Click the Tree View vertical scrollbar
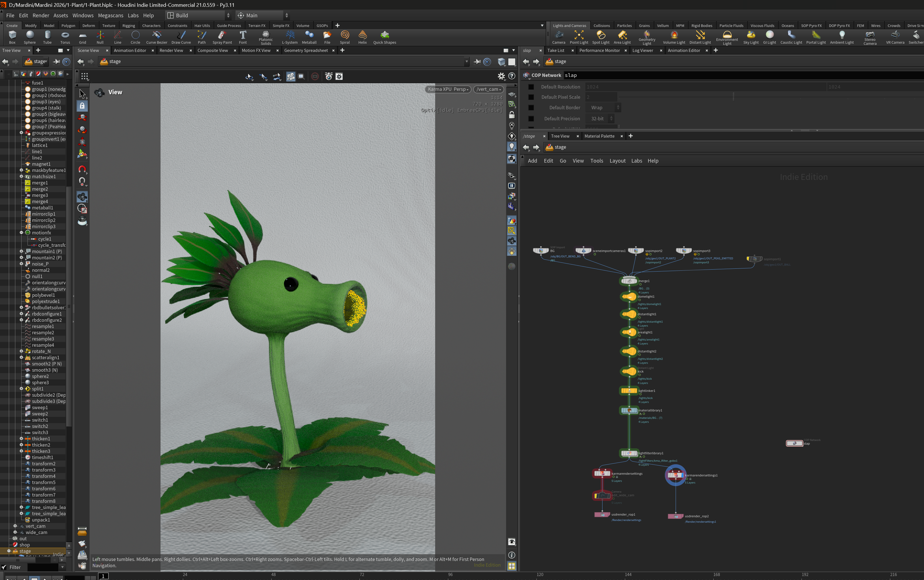Image resolution: width=924 pixels, height=580 pixels. pyautogui.click(x=69, y=307)
